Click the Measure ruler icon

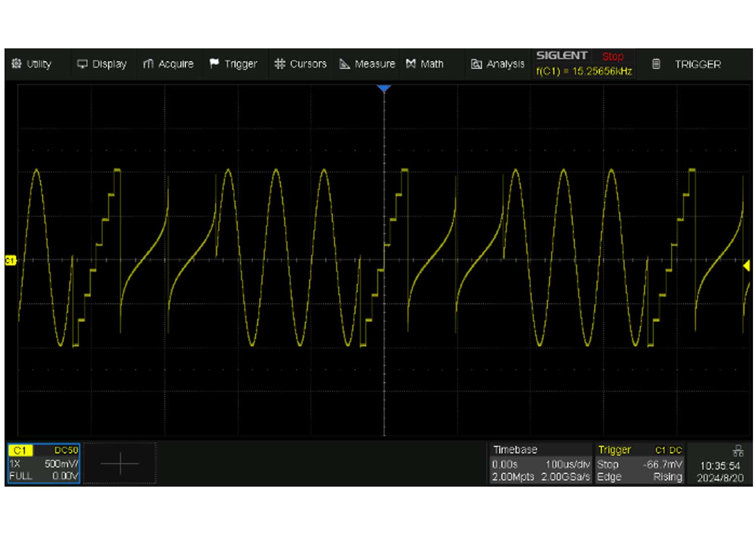pos(345,64)
